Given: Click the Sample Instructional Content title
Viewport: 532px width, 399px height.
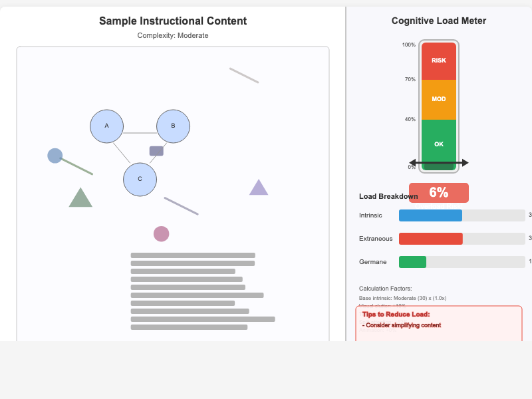Looking at the screenshot, I should coord(173,21).
